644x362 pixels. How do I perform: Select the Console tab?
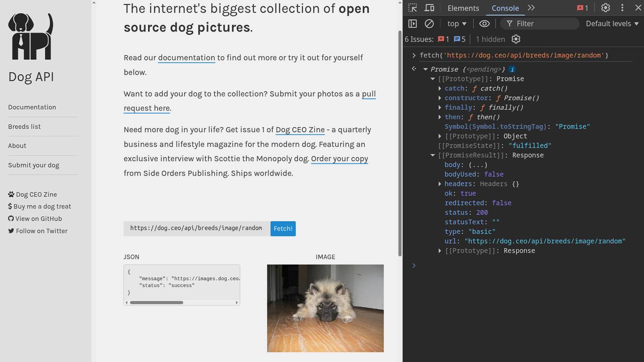pyautogui.click(x=505, y=8)
